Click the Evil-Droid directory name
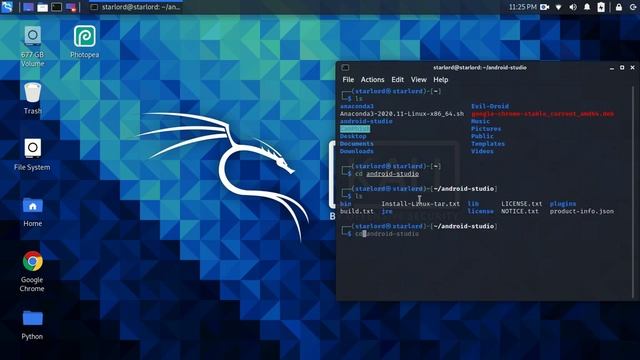640x360 pixels. (x=490, y=106)
